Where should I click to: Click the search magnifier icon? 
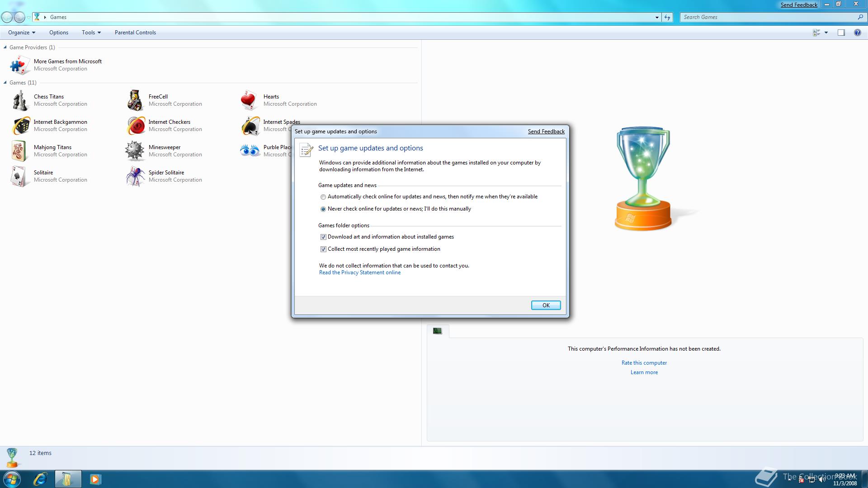(860, 17)
